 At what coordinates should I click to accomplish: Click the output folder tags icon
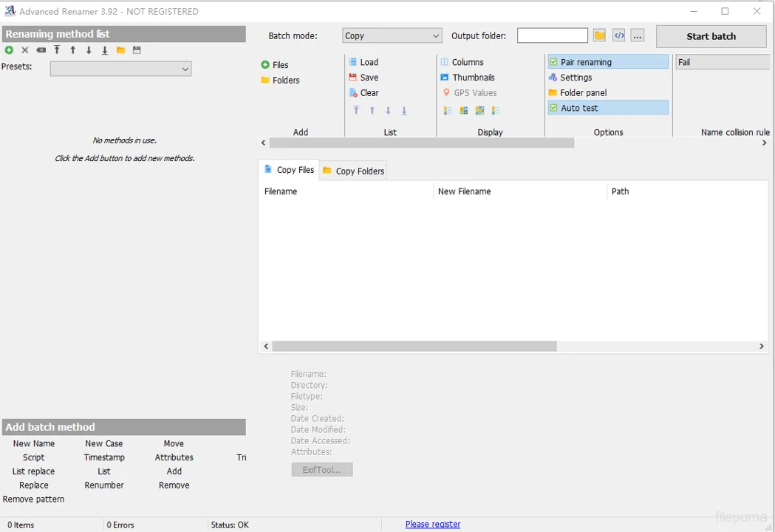(619, 35)
